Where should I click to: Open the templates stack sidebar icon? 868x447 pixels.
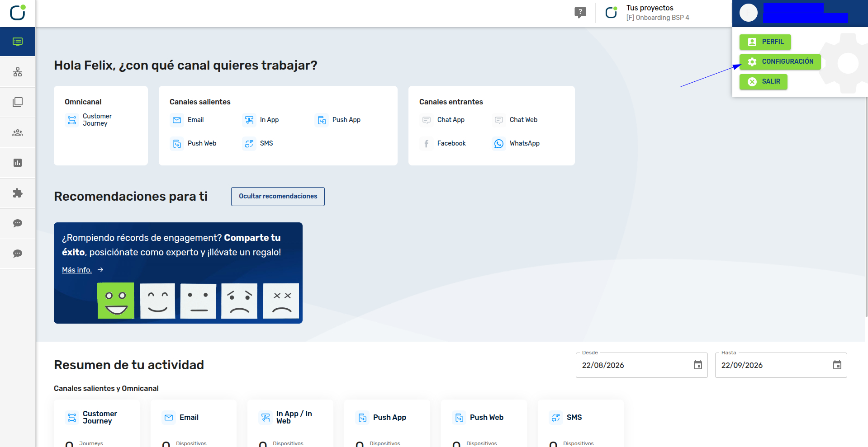click(x=18, y=102)
